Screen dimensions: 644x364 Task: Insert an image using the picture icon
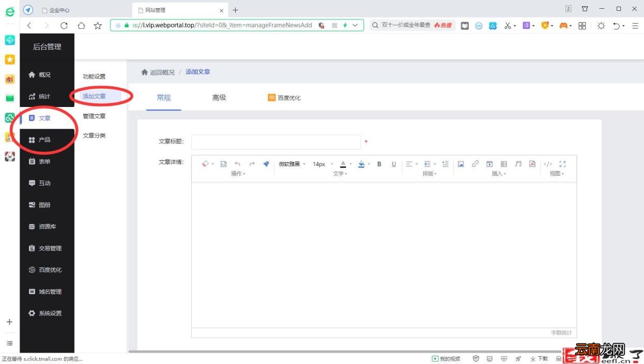click(x=461, y=164)
